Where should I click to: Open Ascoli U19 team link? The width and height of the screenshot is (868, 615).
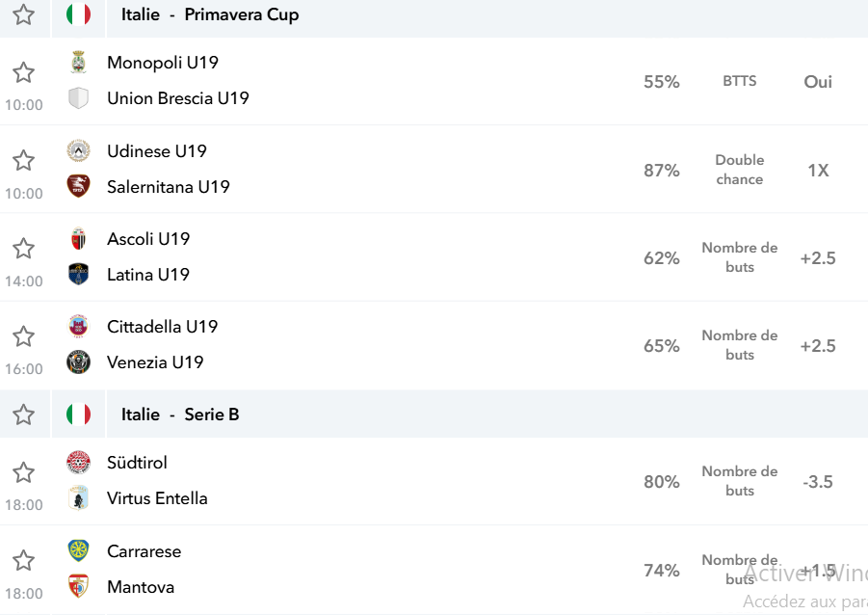tap(148, 239)
